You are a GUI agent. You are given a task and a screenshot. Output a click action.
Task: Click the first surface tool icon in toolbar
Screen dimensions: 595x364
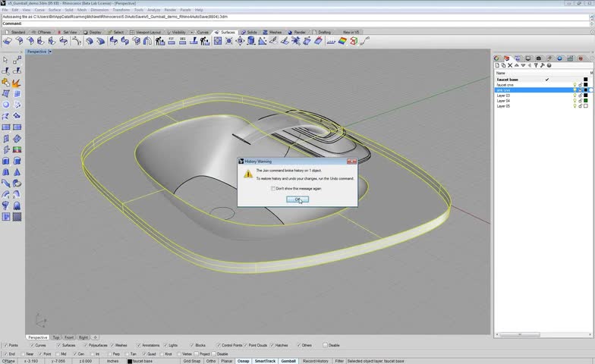8,41
